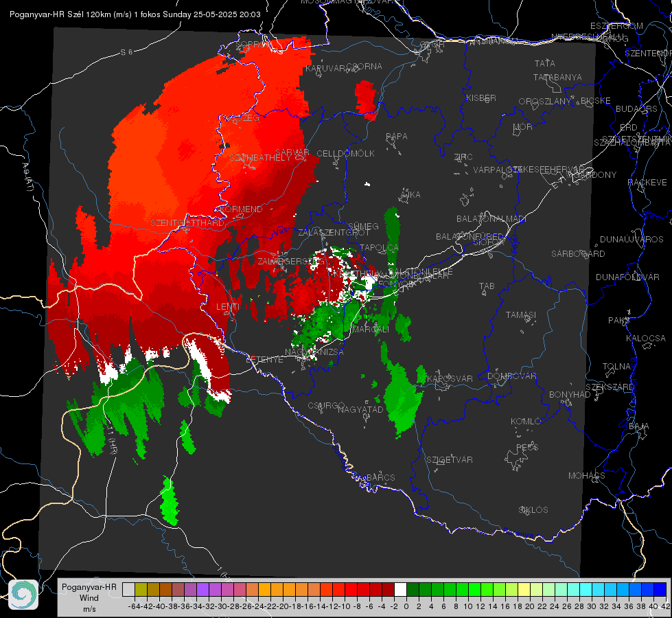Click the CELLDOMOLK city label
Viewport: 672px width, 618px height.
tap(345, 154)
